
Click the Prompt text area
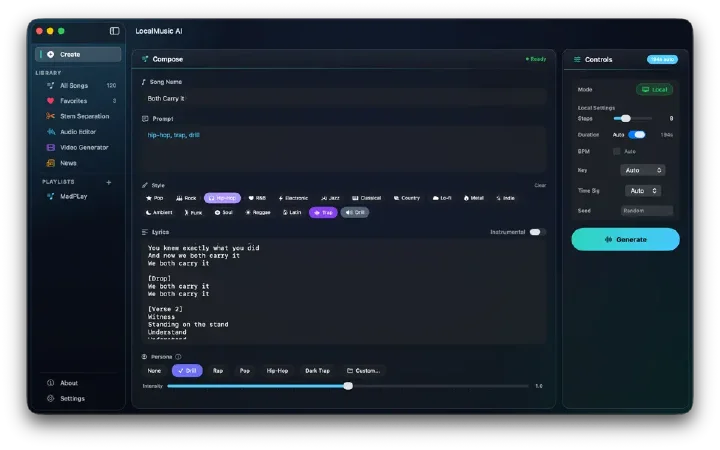(x=343, y=149)
